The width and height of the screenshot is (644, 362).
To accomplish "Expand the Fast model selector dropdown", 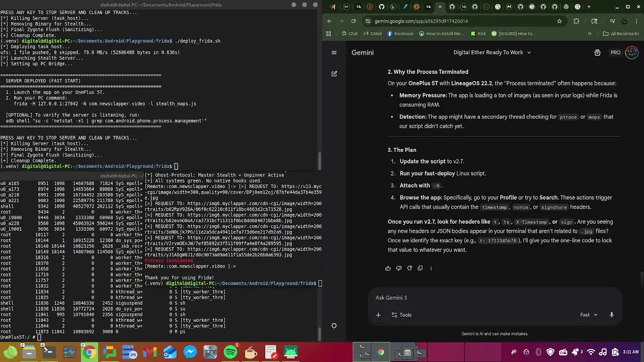I will click(589, 315).
